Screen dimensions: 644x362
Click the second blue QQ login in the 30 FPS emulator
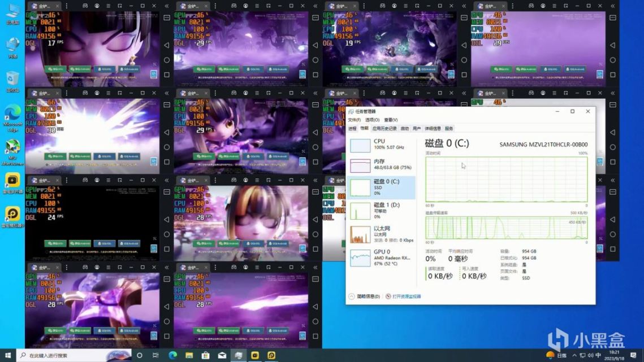click(129, 156)
